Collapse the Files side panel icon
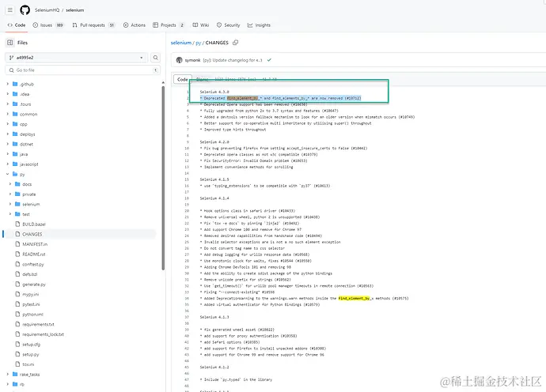 point(10,43)
